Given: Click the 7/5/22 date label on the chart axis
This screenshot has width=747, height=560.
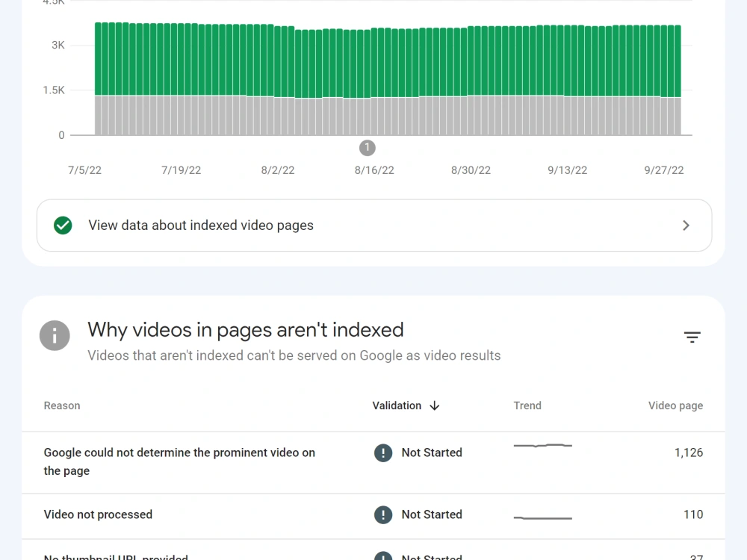Looking at the screenshot, I should pos(84,169).
